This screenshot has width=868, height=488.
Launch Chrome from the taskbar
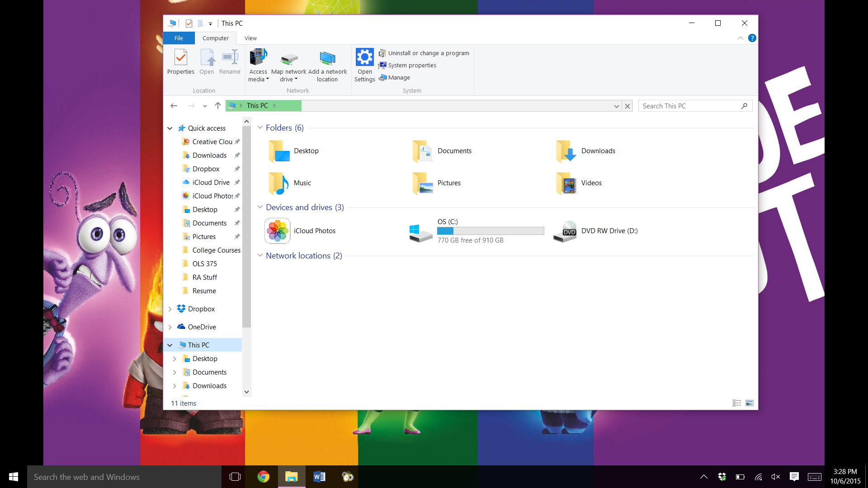click(264, 477)
